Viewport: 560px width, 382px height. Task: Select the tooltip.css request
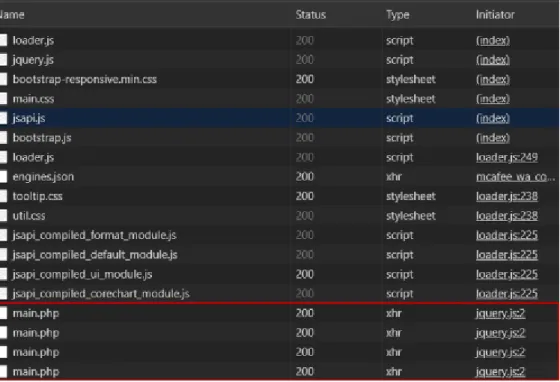[38, 196]
